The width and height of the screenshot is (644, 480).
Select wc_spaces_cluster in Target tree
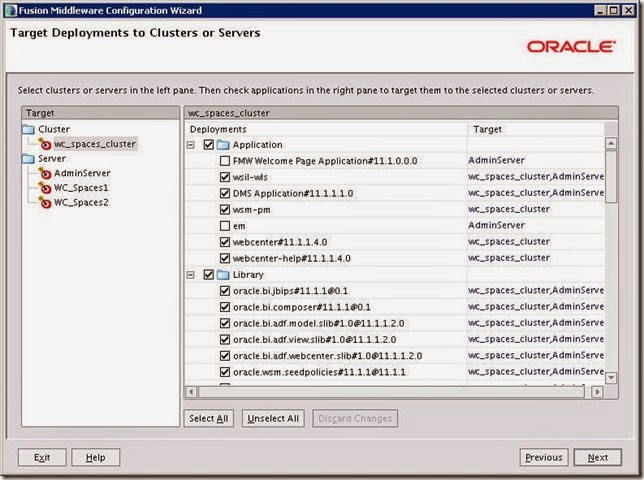pyautogui.click(x=95, y=144)
